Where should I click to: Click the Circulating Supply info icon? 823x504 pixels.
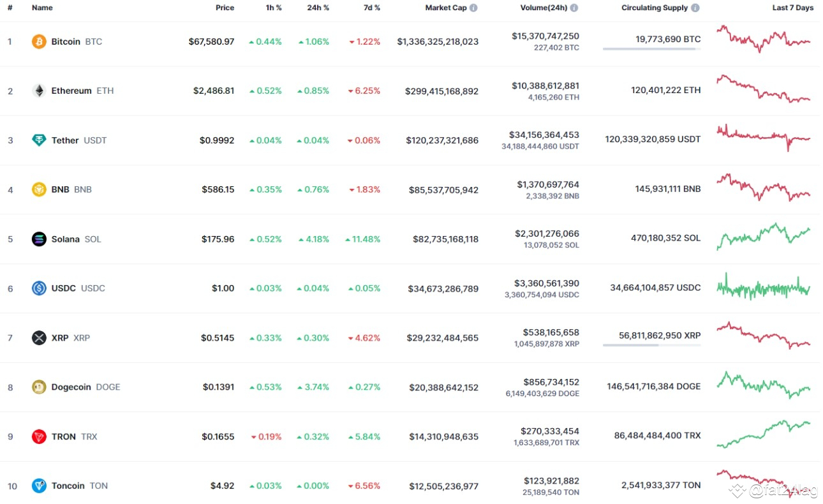[x=695, y=8]
